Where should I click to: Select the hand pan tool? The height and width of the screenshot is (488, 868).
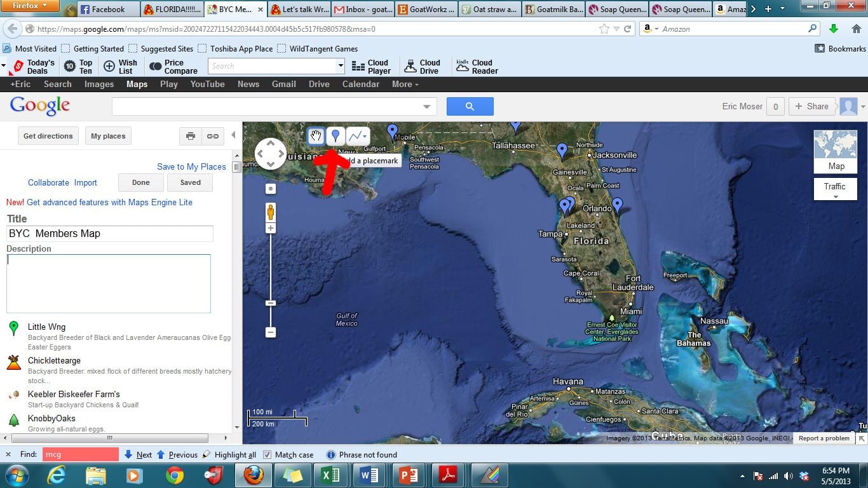pos(316,136)
